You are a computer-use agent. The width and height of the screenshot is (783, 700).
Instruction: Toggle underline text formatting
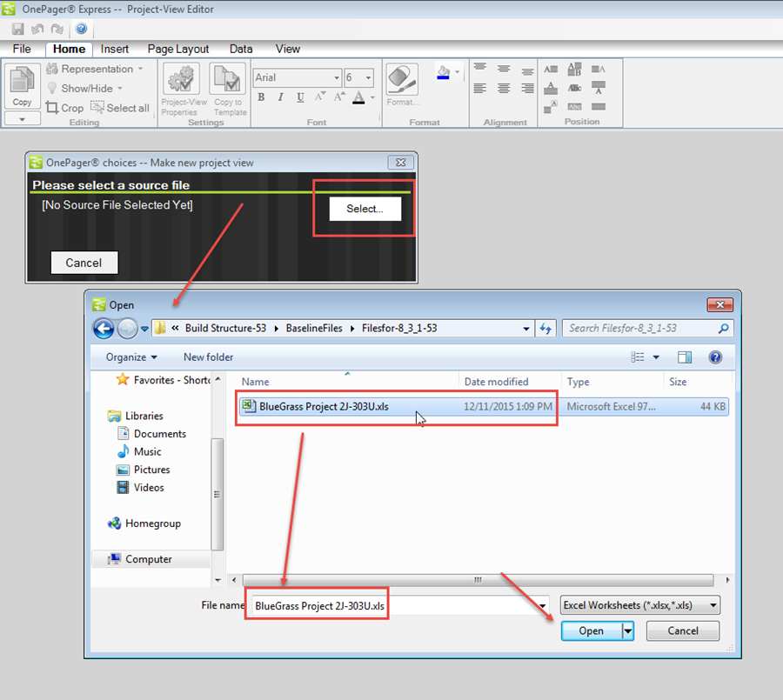tap(298, 97)
